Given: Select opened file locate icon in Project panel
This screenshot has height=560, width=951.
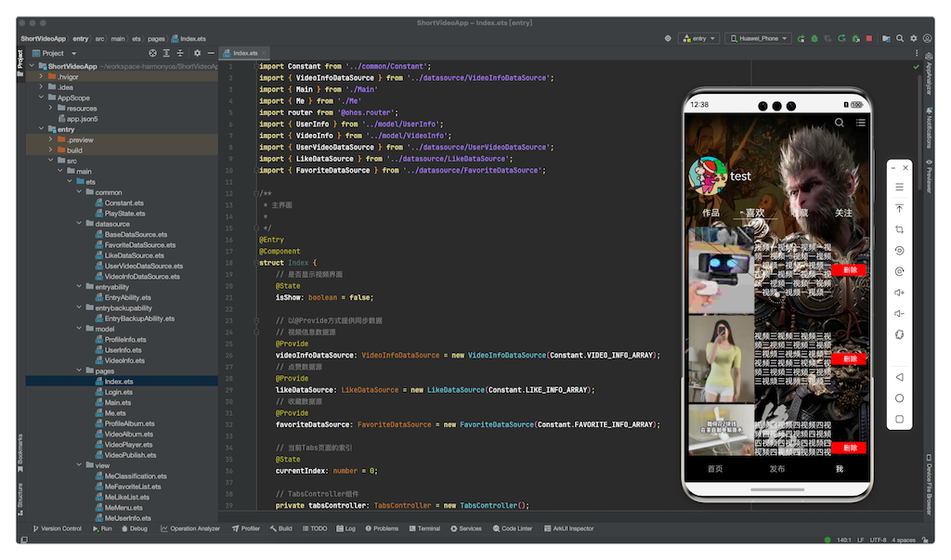Looking at the screenshot, I should pos(153,53).
